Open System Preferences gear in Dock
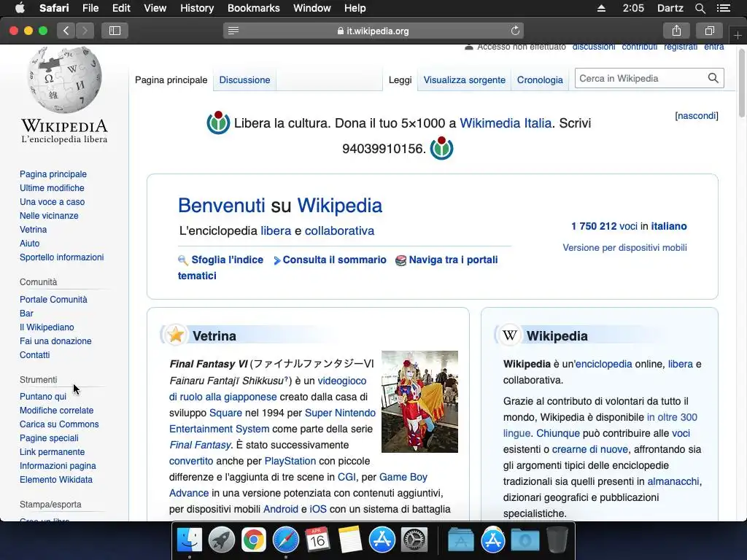The width and height of the screenshot is (747, 560). click(x=414, y=540)
